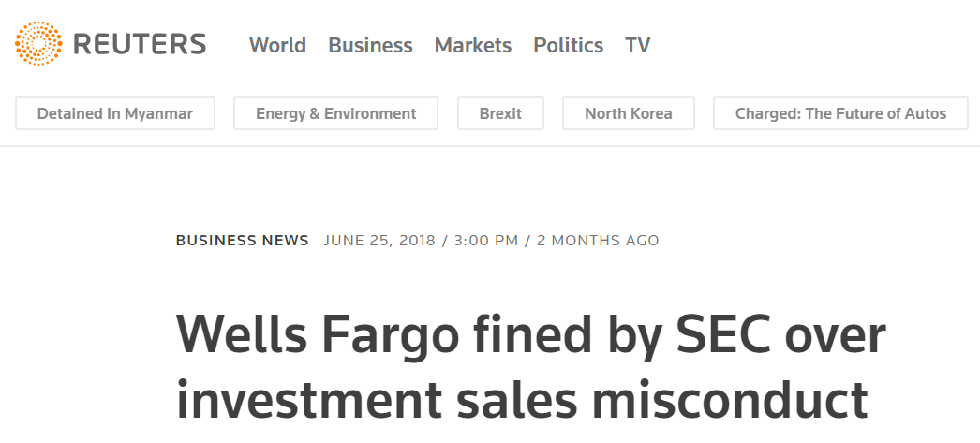Click the June 25, 2018 article date

(379, 241)
